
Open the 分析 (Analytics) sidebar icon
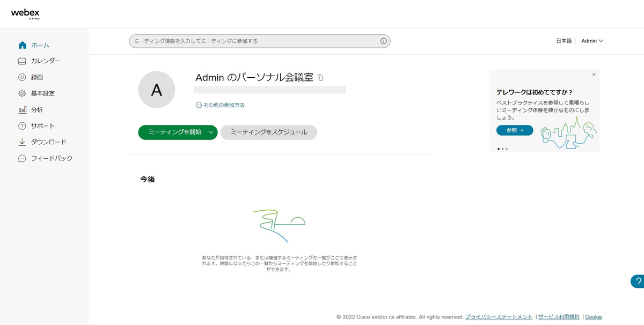(x=21, y=109)
